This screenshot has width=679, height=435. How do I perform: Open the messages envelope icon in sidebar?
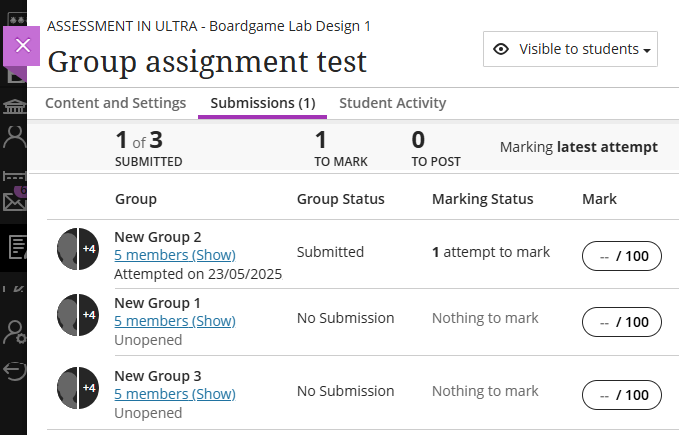tap(14, 201)
